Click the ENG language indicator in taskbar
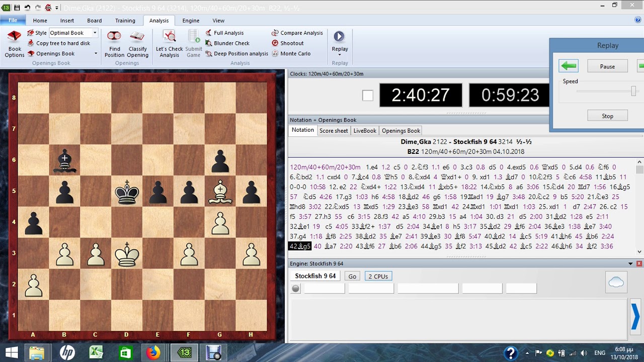Viewport: 644px width, 362px height. pyautogui.click(x=600, y=353)
